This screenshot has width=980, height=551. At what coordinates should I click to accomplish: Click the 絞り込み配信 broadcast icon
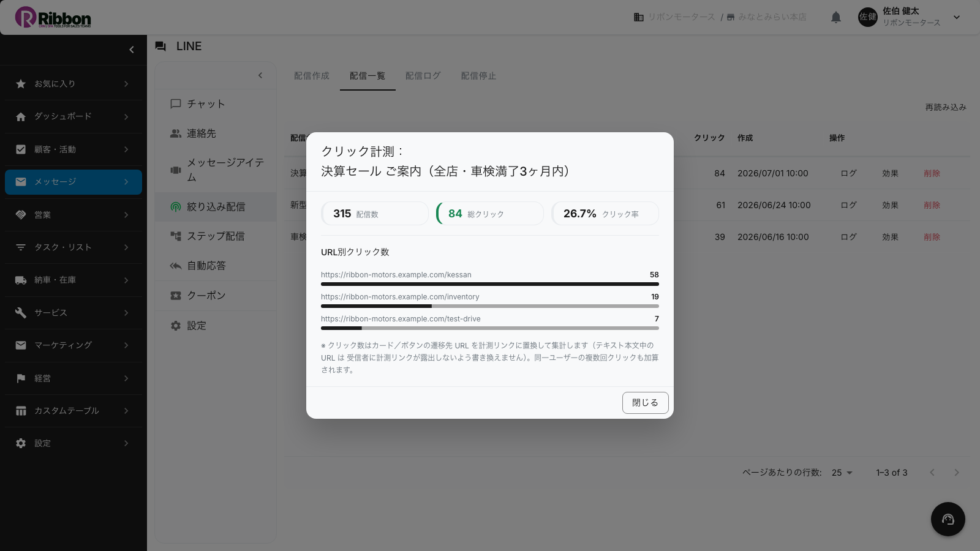(176, 207)
